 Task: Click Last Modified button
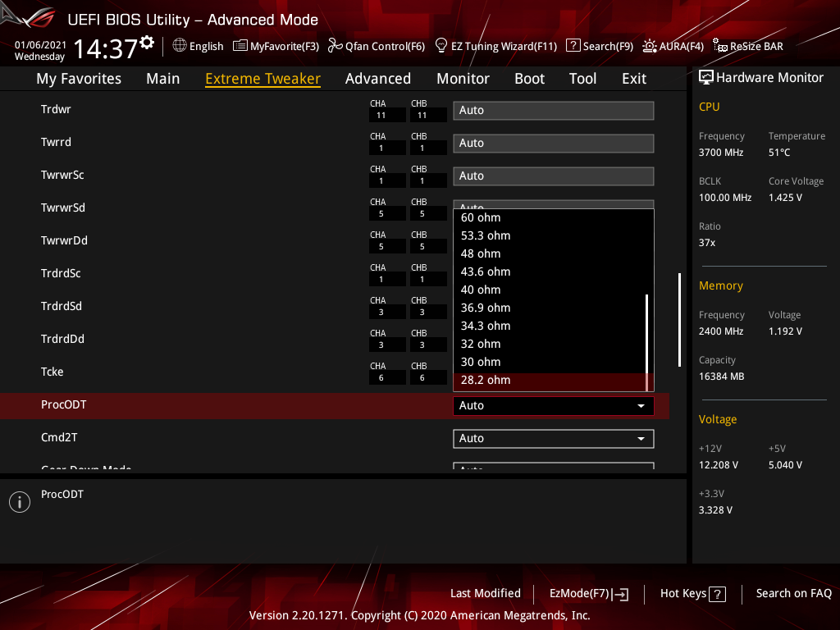click(486, 594)
